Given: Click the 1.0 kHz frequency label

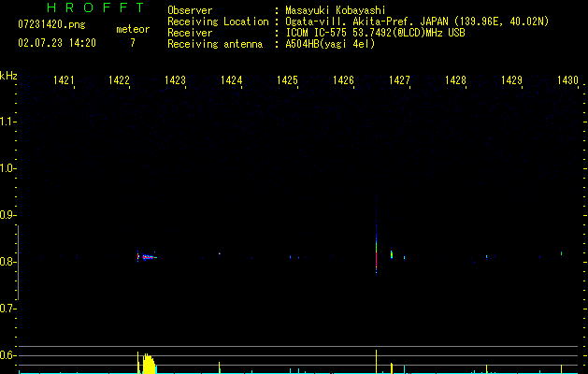Looking at the screenshot, I should click(7, 168).
